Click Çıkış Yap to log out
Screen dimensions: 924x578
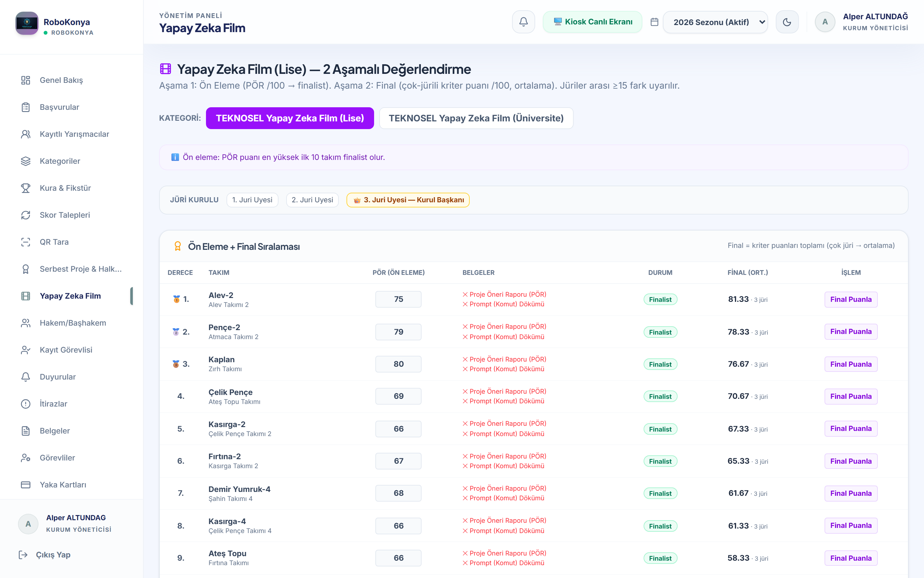coord(53,555)
